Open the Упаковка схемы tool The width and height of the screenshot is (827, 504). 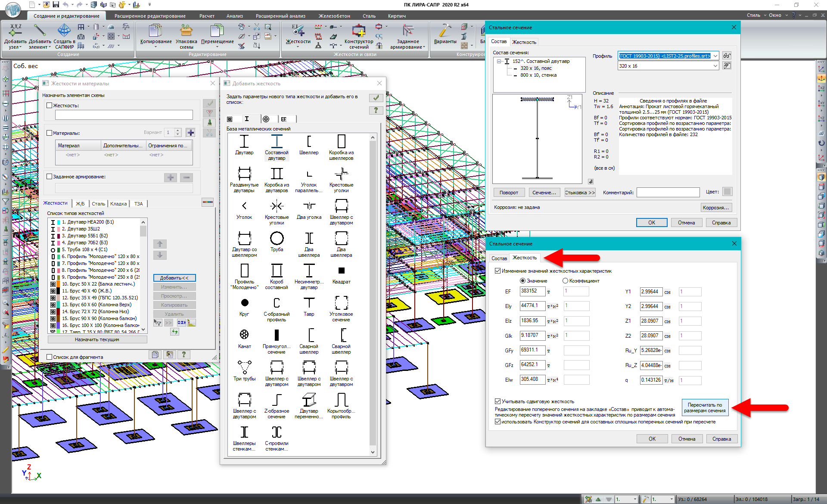(186, 31)
